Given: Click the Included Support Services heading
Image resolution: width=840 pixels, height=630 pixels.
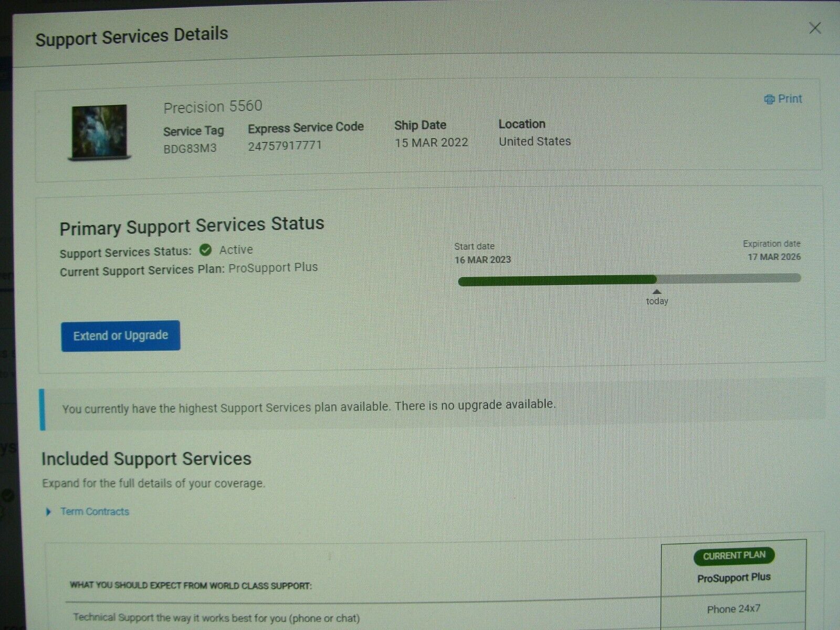Looking at the screenshot, I should (146, 459).
